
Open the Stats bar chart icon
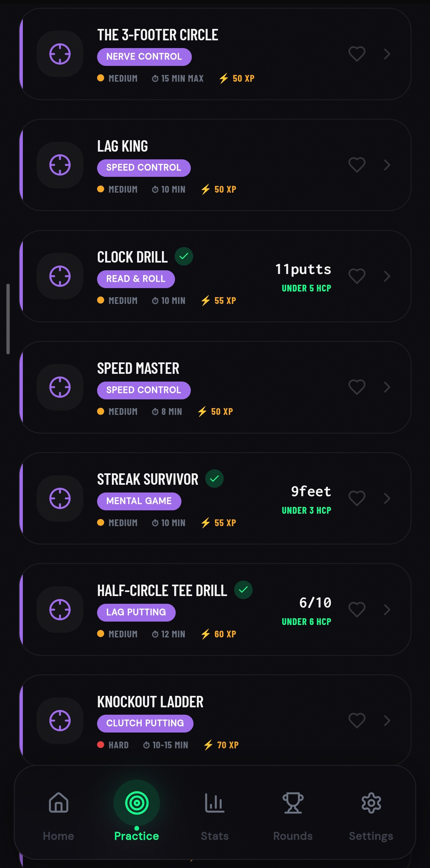(214, 803)
